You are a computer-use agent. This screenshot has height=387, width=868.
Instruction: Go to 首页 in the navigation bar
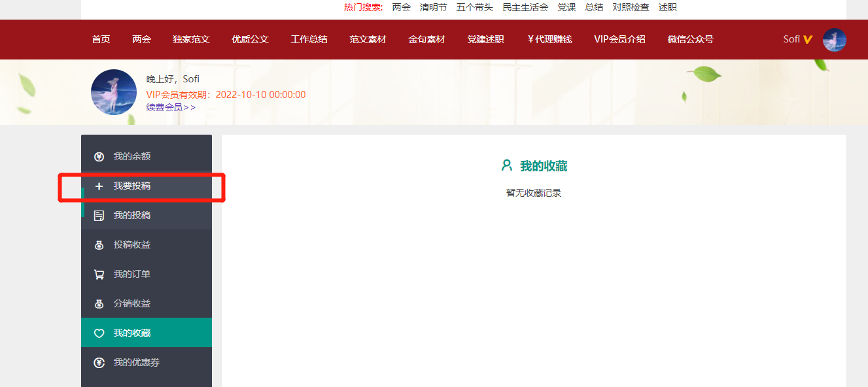pyautogui.click(x=101, y=39)
